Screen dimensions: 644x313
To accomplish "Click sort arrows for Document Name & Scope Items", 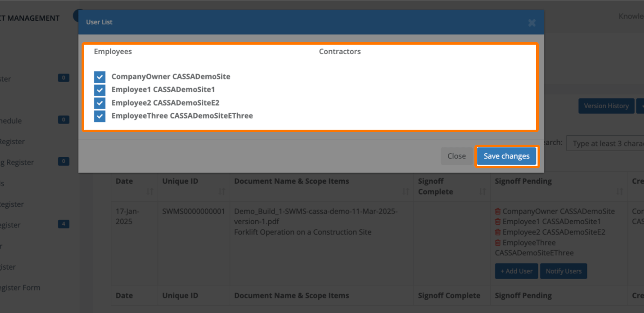I will coord(405,191).
